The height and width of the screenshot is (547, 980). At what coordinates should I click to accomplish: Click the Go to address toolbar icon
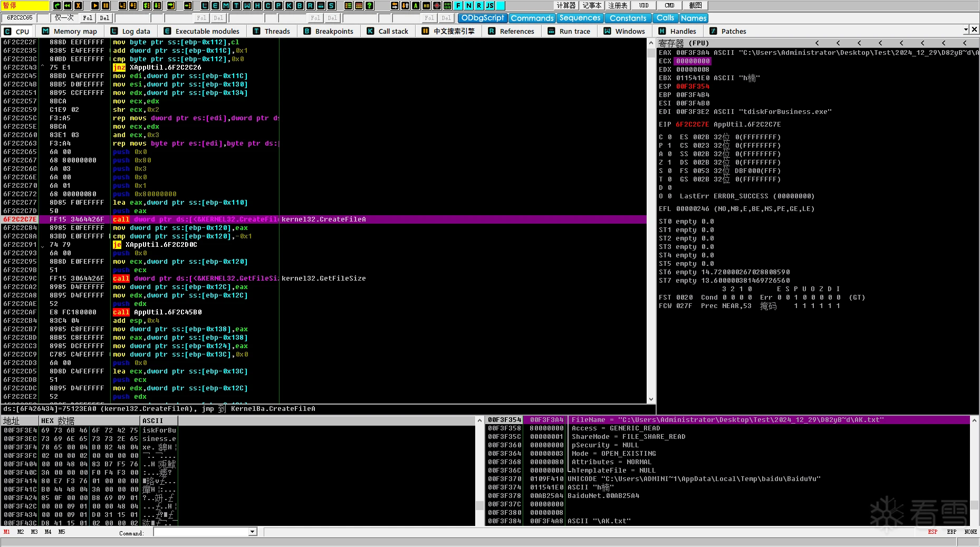tap(188, 5)
